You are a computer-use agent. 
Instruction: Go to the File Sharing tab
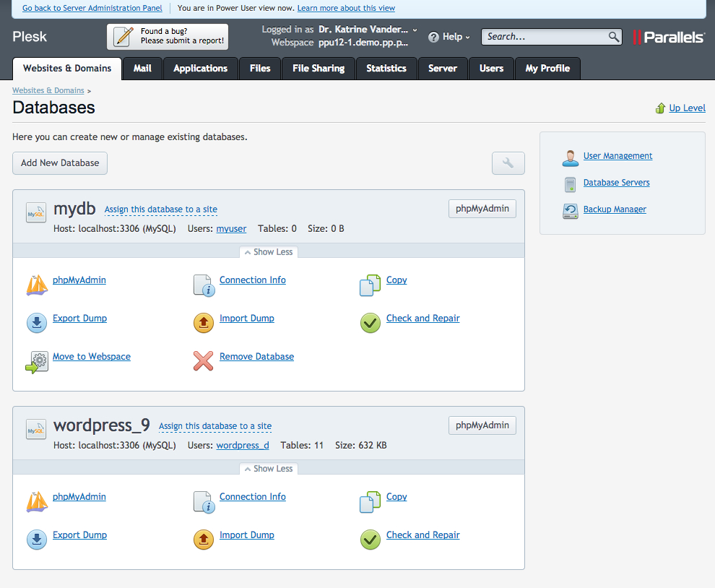point(318,69)
